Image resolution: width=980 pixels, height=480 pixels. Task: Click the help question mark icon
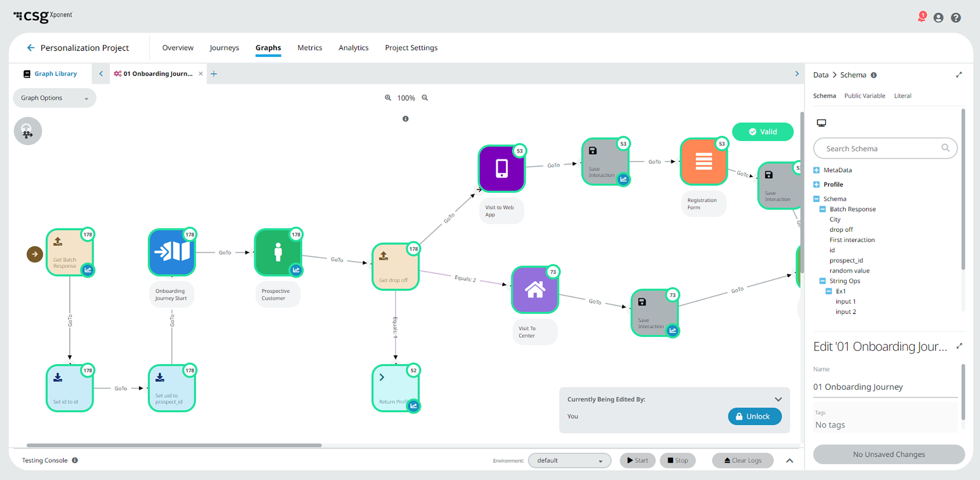tap(955, 18)
